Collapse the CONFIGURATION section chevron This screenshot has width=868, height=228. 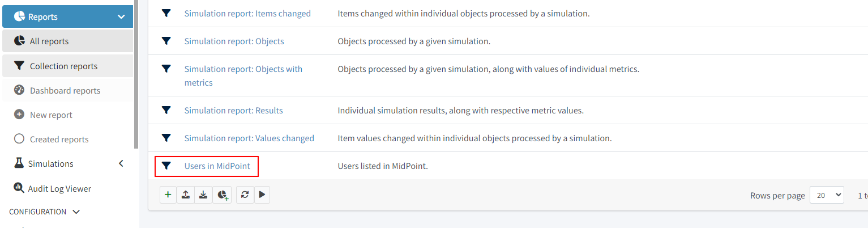[x=76, y=212]
